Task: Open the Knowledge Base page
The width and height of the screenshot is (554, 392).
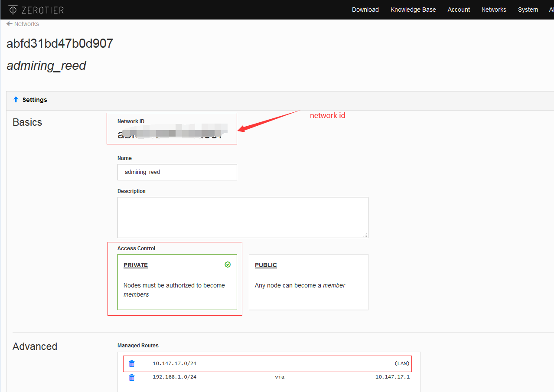Action: [413, 10]
